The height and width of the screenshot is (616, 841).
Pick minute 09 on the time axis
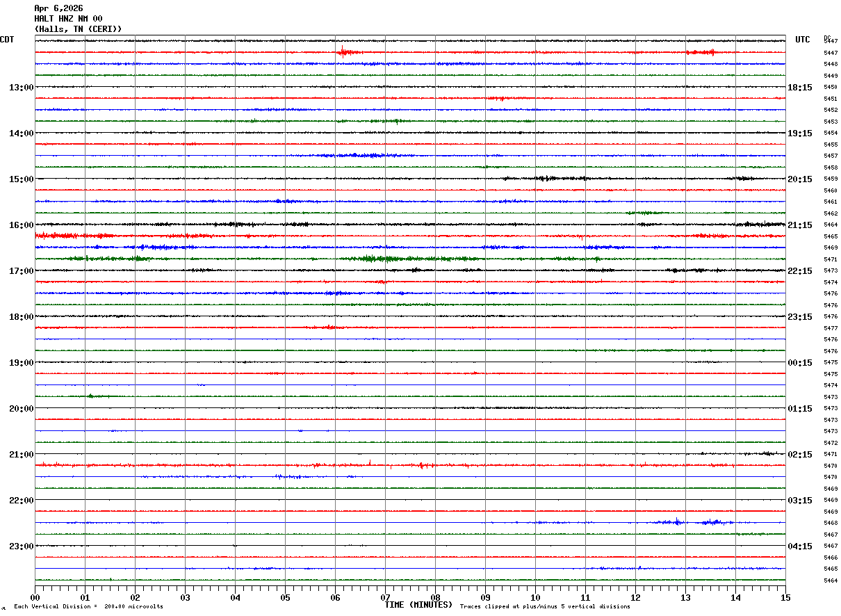point(486,597)
